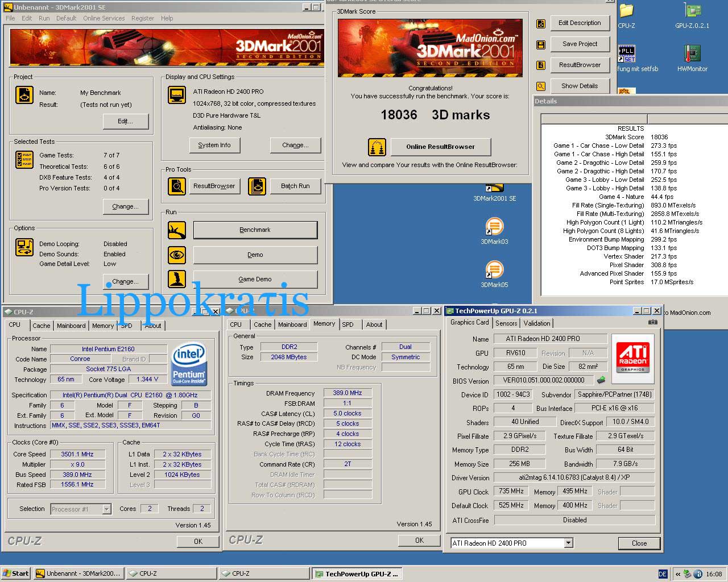Switch to the Validation tab in GPU-Z
Image resolution: width=728 pixels, height=582 pixels.
tap(537, 323)
